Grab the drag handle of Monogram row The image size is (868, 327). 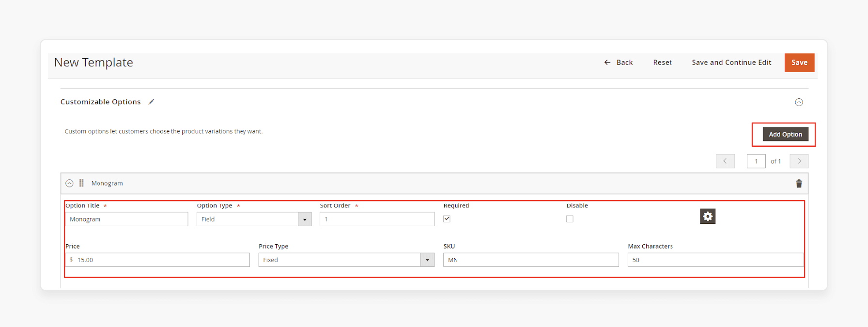pos(81,183)
